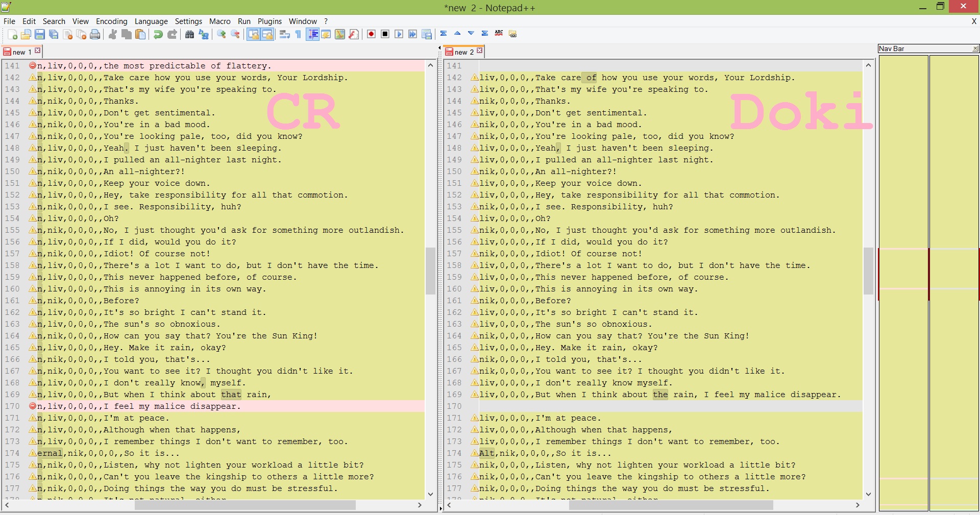Click left pane line "I feel my malice disappear."

172,406
